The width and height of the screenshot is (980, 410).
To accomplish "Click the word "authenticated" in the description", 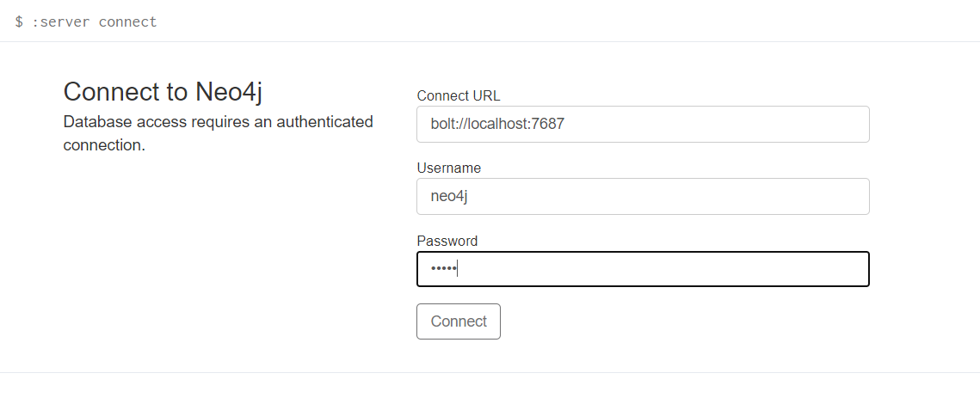I will [x=324, y=122].
